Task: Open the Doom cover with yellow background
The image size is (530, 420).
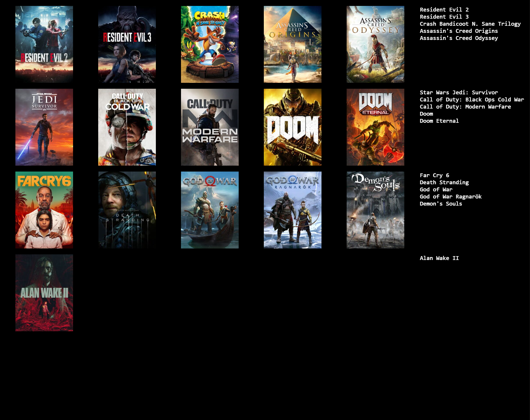Action: 293,127
